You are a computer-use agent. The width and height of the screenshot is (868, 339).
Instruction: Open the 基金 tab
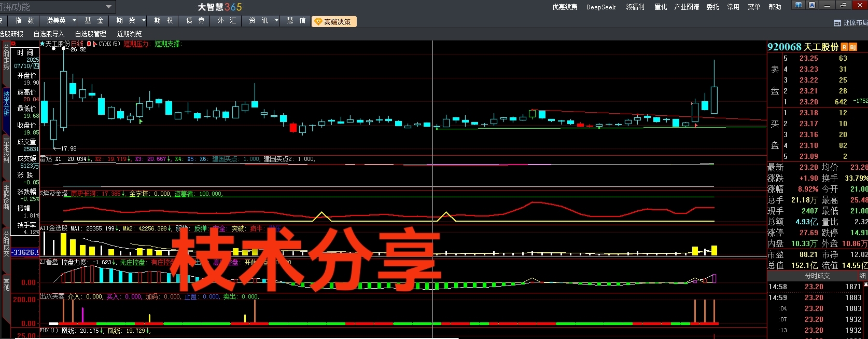(94, 20)
